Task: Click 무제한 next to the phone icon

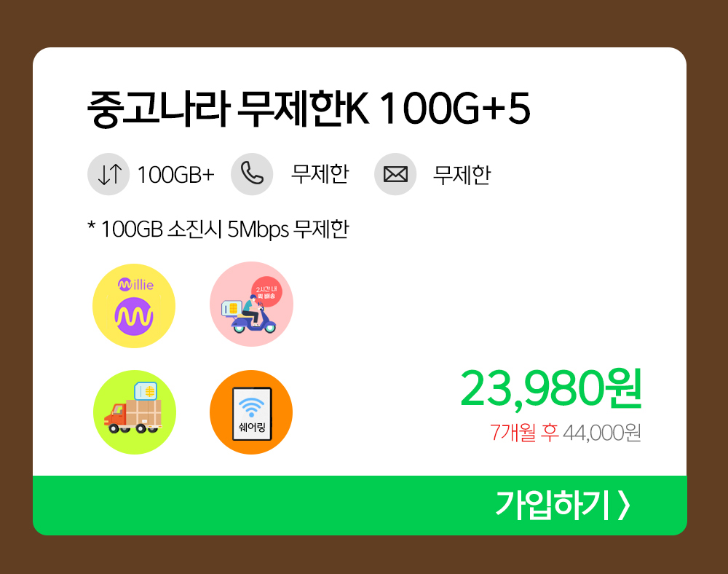Action: click(x=320, y=175)
